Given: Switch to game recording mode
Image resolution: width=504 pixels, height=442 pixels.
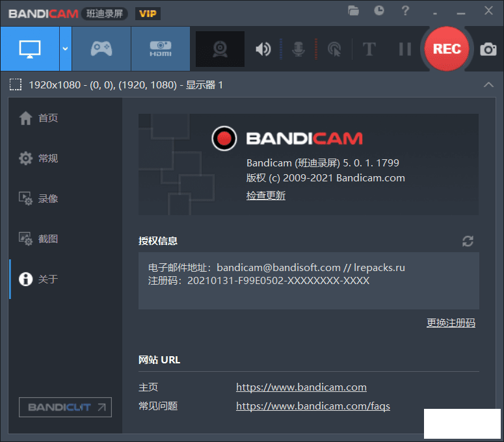Looking at the screenshot, I should point(101,49).
